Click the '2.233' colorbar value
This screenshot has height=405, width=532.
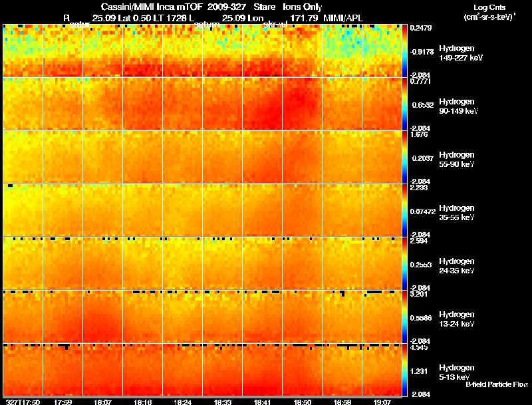coord(419,188)
